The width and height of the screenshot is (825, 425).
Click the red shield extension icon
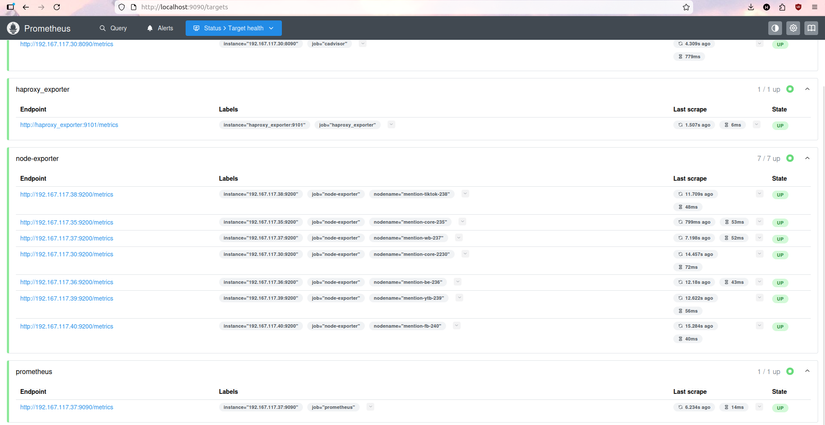click(798, 7)
